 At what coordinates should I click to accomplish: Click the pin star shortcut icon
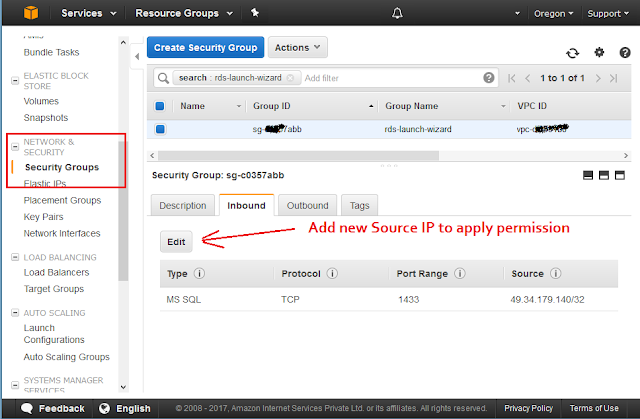(x=255, y=13)
